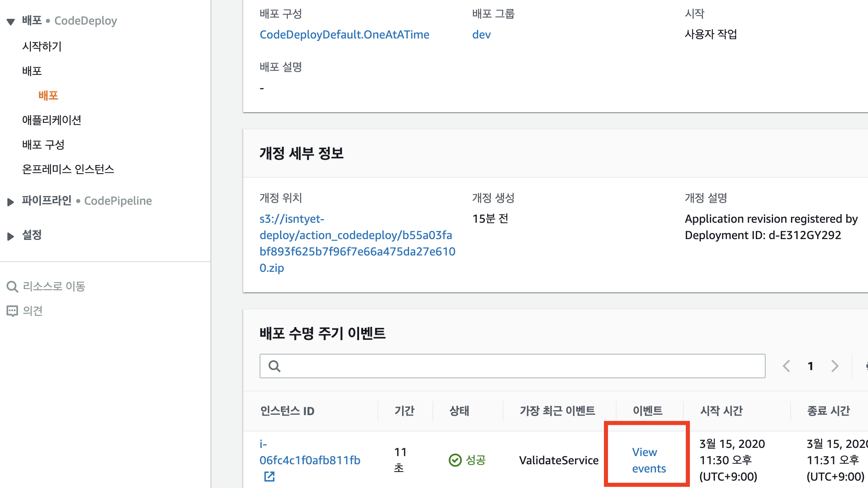
Task: Select page number 1
Action: click(x=810, y=366)
